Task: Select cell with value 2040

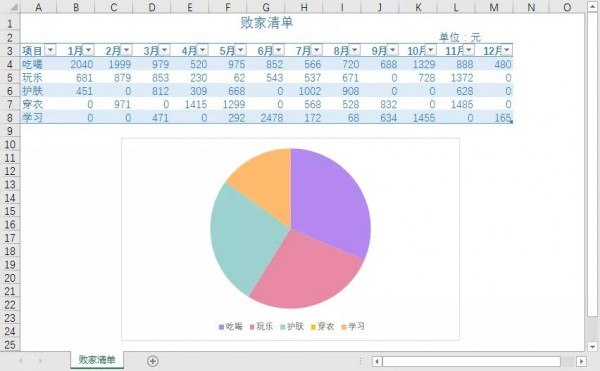Action: click(76, 64)
